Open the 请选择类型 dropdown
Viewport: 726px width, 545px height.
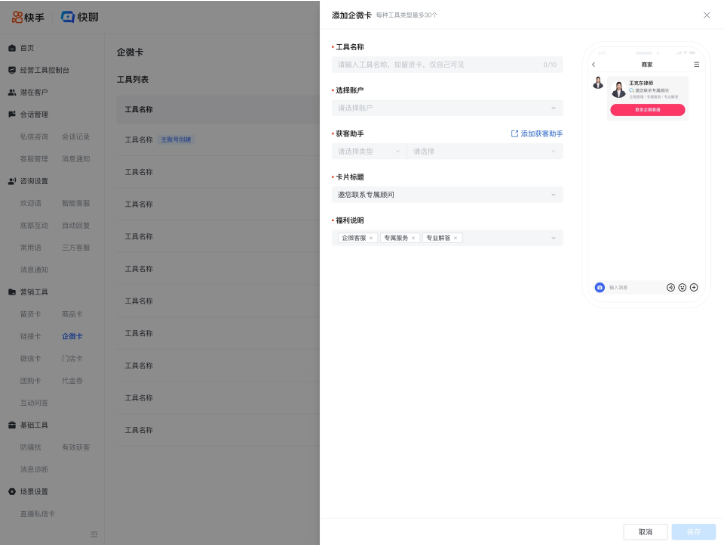pos(369,151)
